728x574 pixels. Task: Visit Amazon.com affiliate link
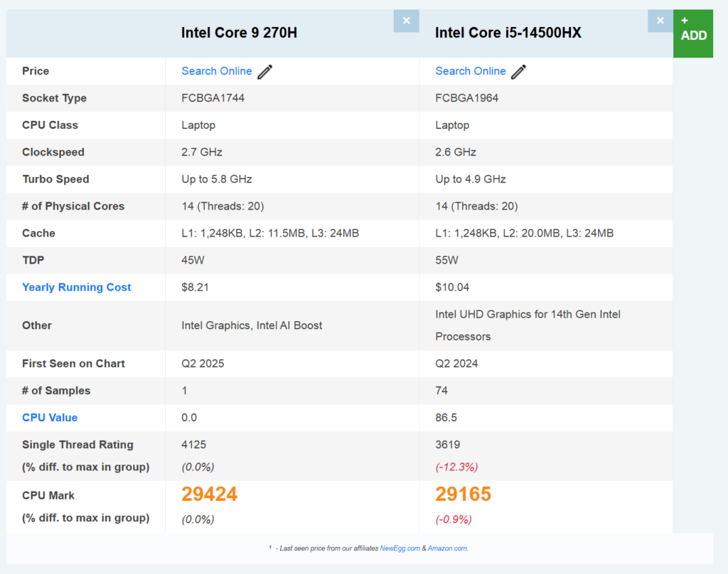coord(448,548)
